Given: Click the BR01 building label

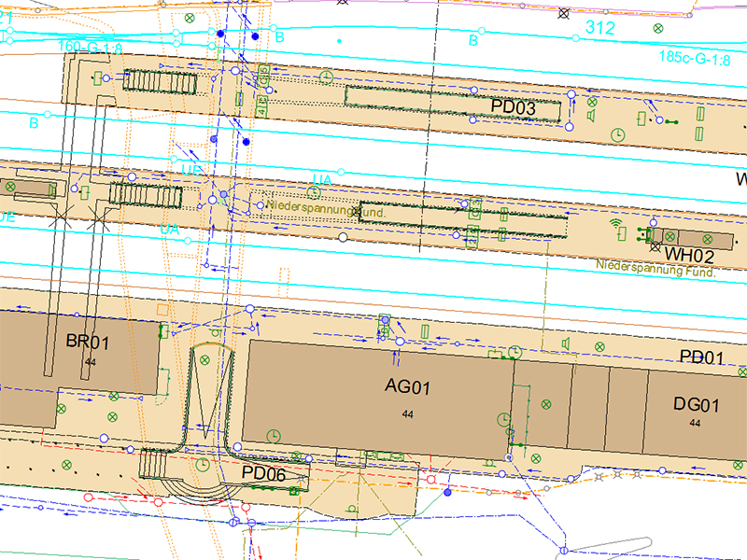Looking at the screenshot, I should [88, 343].
